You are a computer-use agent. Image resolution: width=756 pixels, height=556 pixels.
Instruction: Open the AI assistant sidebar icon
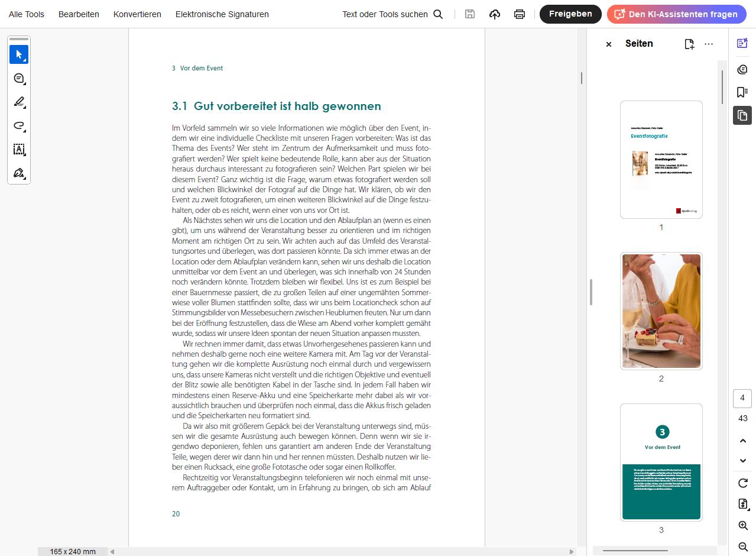742,43
